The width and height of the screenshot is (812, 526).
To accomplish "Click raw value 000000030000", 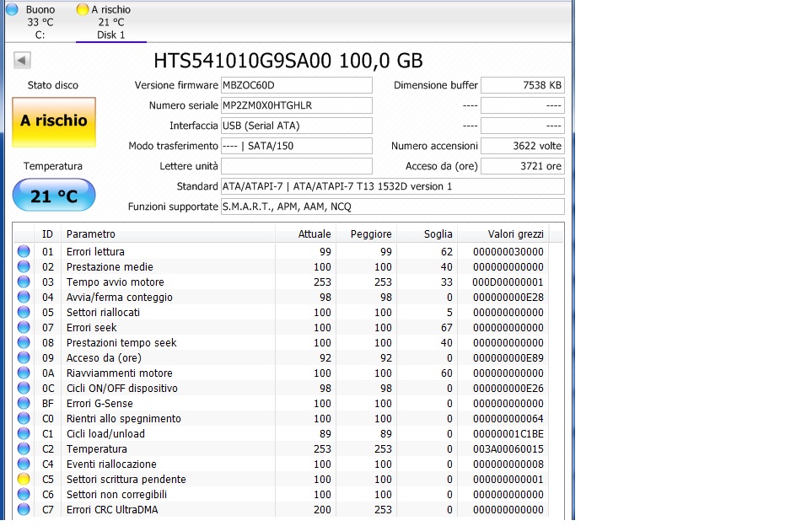I will click(508, 251).
